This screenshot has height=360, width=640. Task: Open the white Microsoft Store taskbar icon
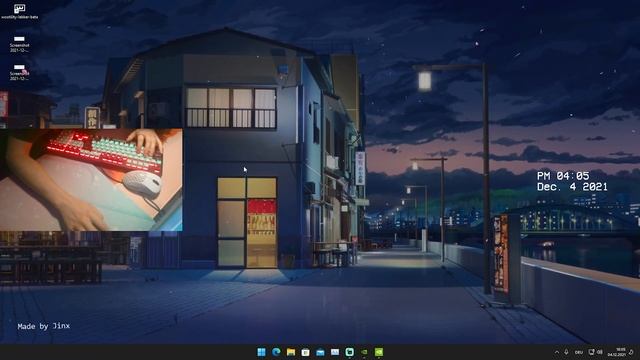305,352
